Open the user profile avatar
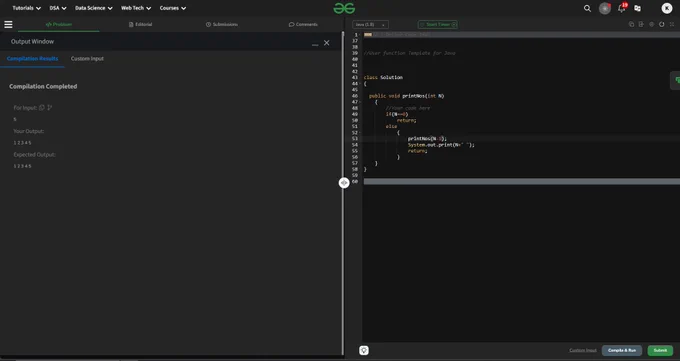This screenshot has height=361, width=680. (667, 8)
